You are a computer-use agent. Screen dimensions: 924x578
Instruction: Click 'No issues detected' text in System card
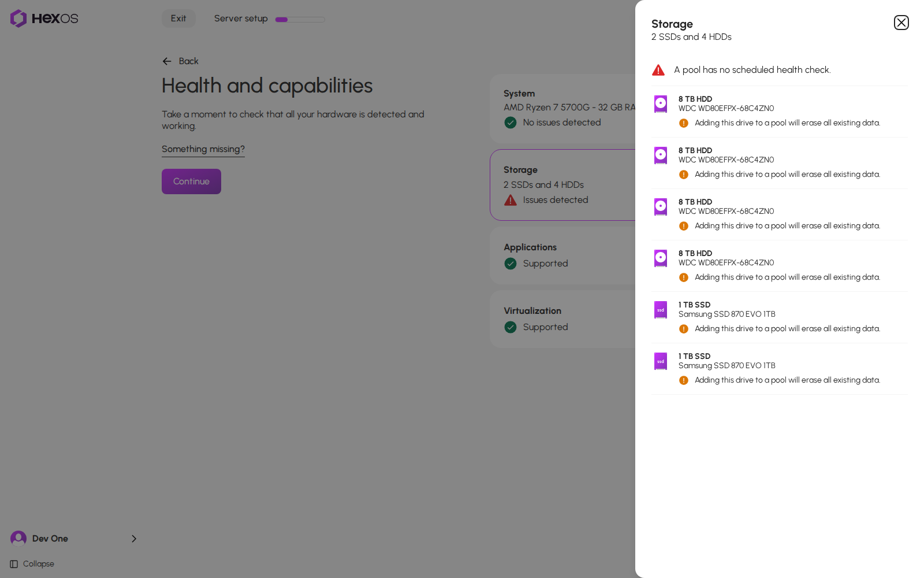562,123
